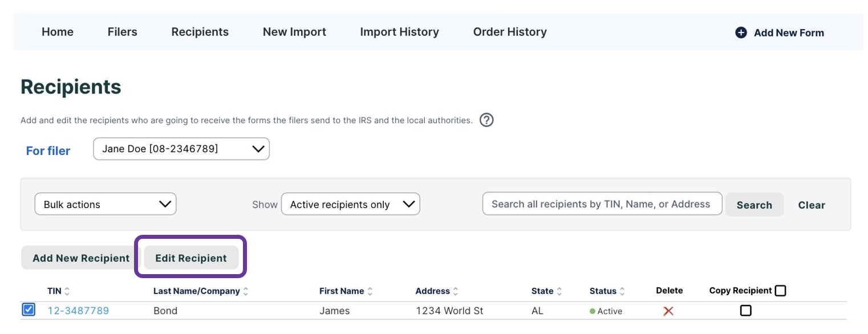Go to the Import History menu
This screenshot has height=334, width=868.
[399, 32]
